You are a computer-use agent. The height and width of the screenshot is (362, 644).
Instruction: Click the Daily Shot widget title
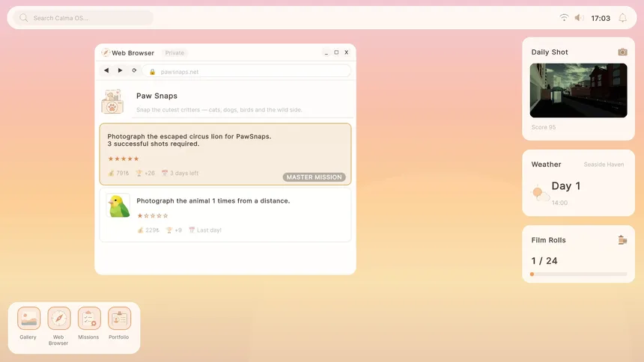(550, 52)
